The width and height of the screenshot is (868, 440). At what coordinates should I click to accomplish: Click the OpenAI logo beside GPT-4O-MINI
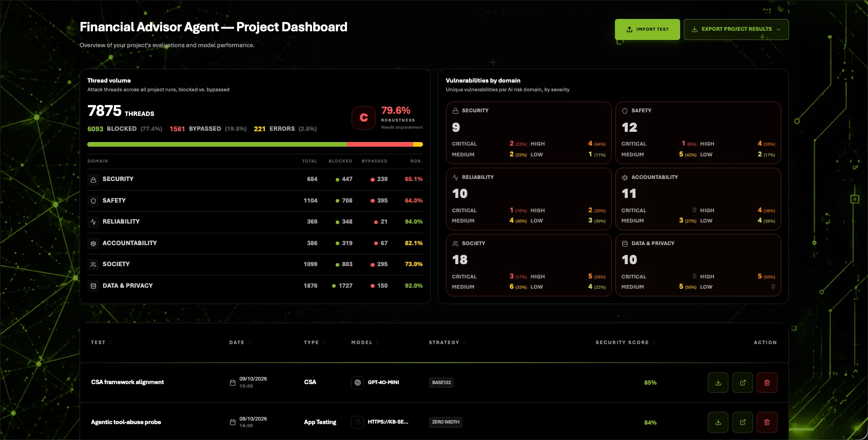358,383
